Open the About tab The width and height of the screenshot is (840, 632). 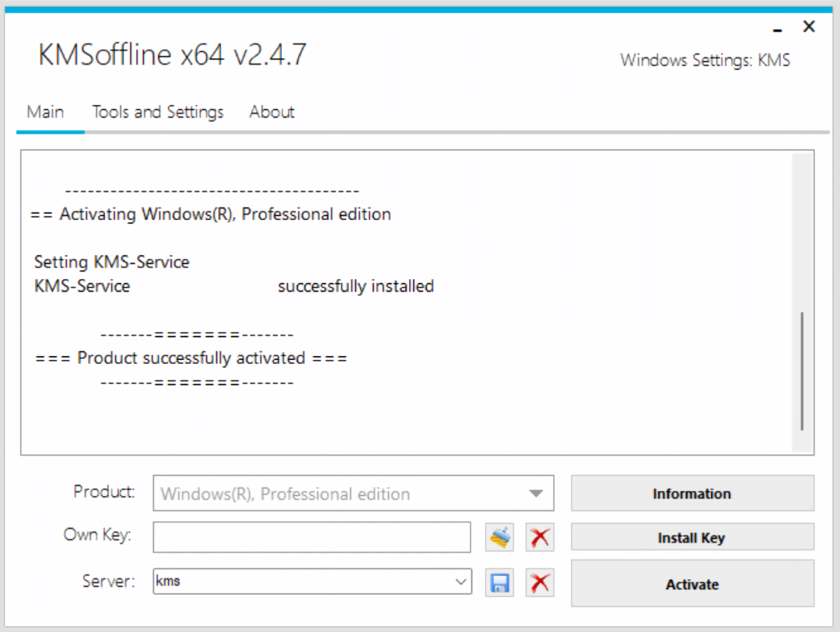click(x=271, y=112)
